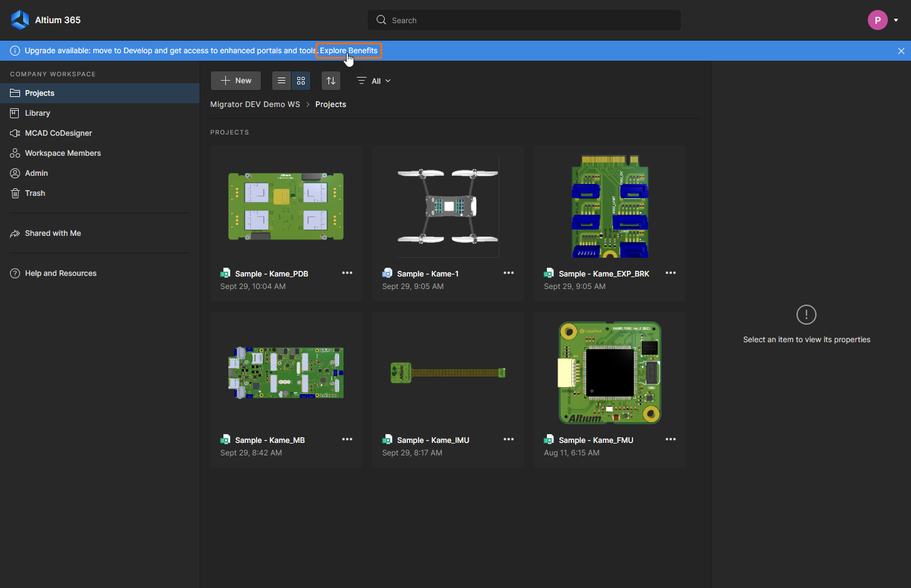Expand the user account menu arrow

point(896,20)
